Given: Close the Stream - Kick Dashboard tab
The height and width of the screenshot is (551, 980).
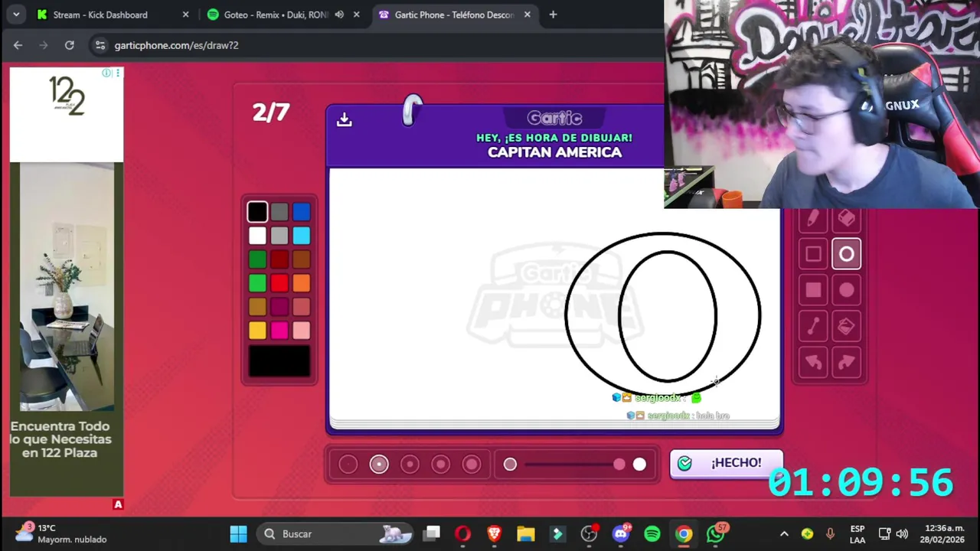Looking at the screenshot, I should coord(185,15).
